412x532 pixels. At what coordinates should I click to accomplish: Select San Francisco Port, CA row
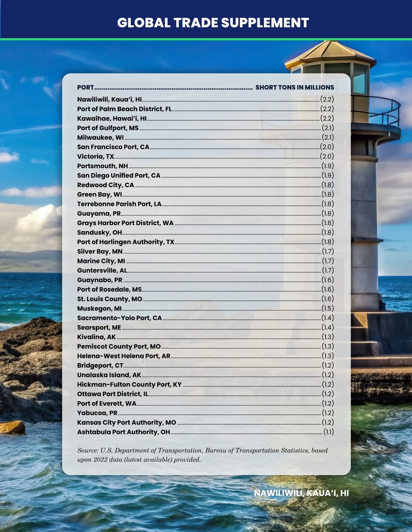[x=113, y=147]
